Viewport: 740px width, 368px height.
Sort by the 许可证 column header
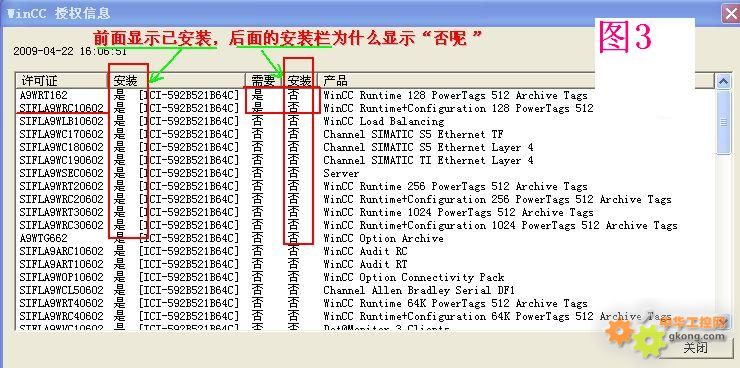click(62, 81)
